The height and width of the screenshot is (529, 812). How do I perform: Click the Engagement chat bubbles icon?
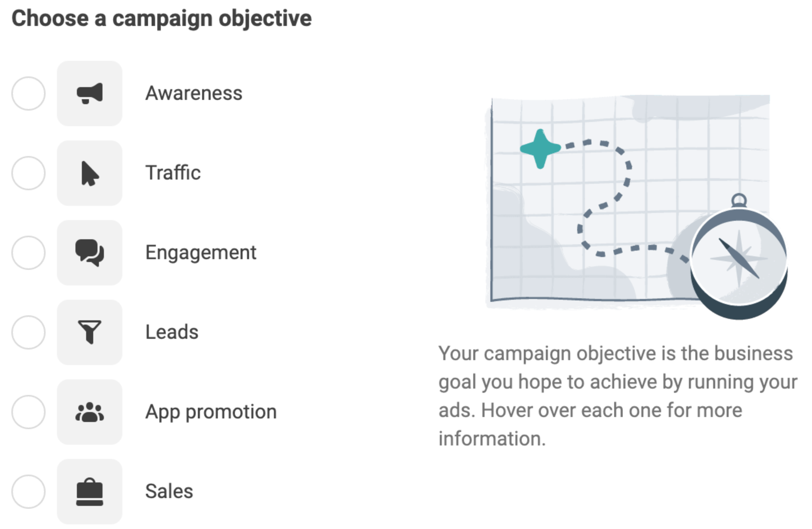[x=90, y=253]
